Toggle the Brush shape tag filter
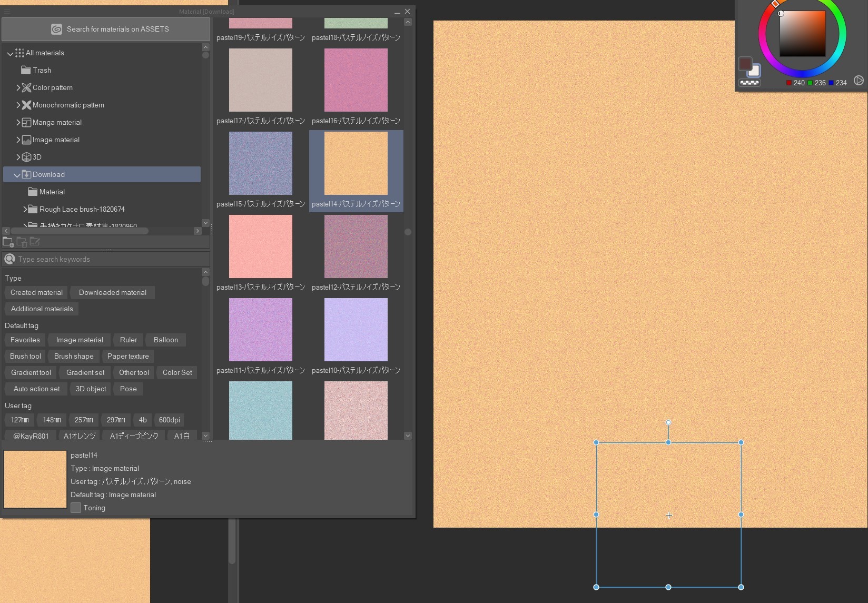The image size is (868, 603). pos(74,357)
